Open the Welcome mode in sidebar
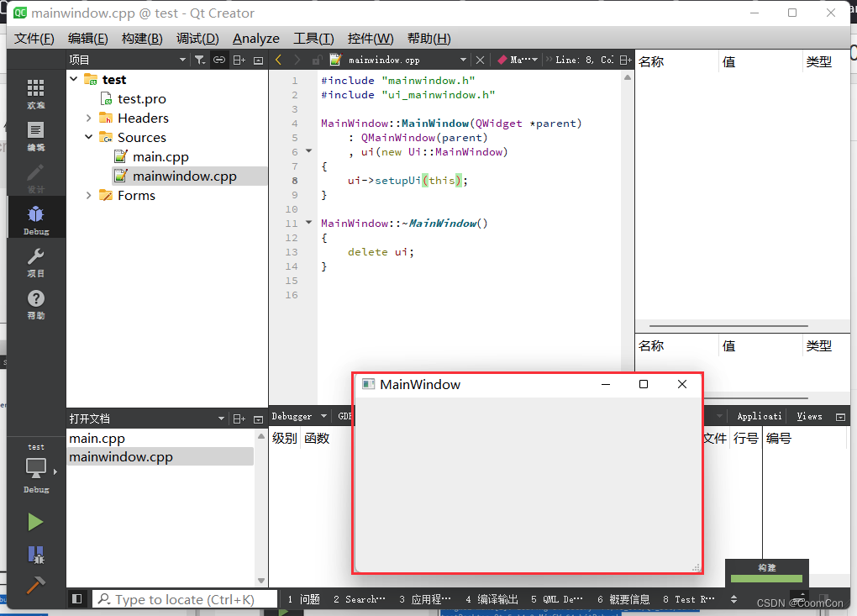 (x=35, y=93)
